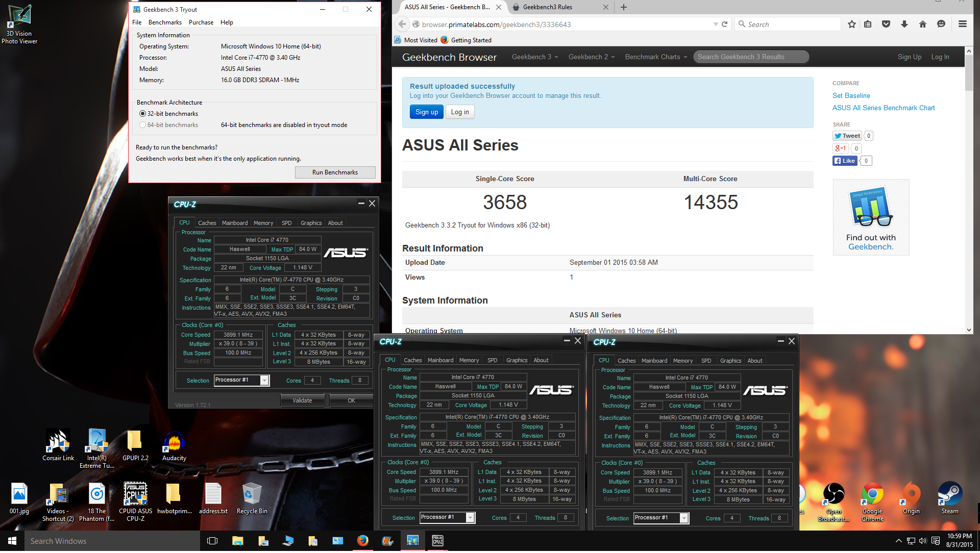This screenshot has width=980, height=553.
Task: Open a new Firefox tab
Action: pos(624,7)
